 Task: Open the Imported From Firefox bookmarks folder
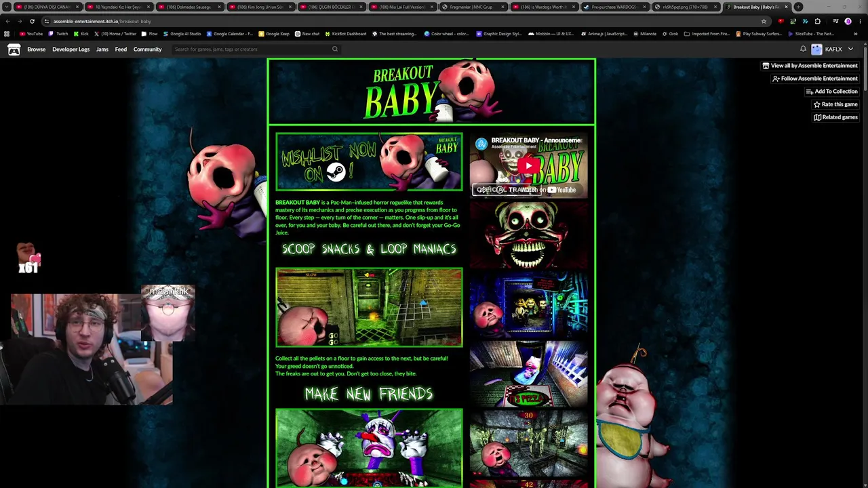click(x=707, y=34)
